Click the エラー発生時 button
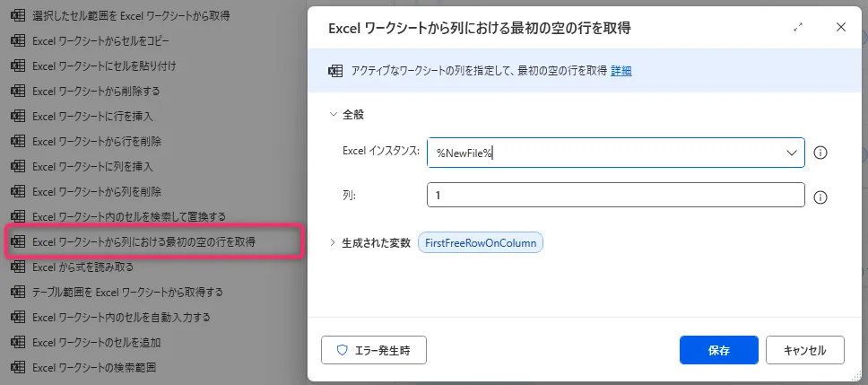The height and width of the screenshot is (385, 868). coord(374,350)
